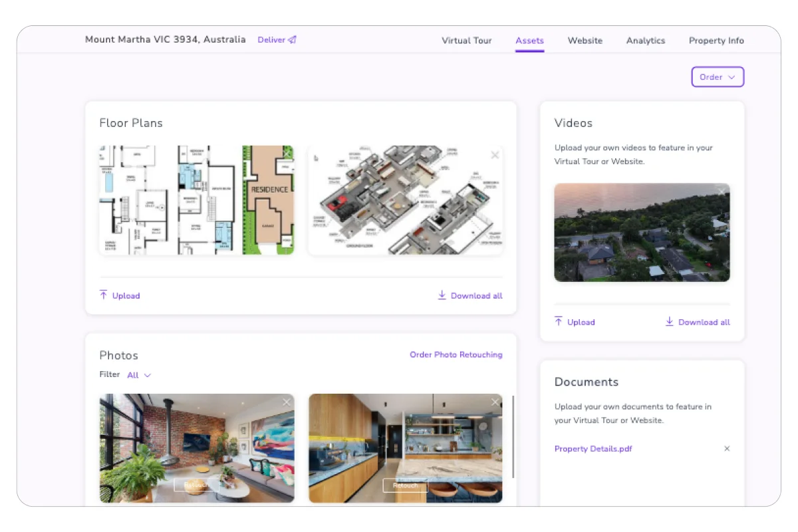The width and height of the screenshot is (798, 532).
Task: Upload a file in the Videos panel
Action: point(575,322)
